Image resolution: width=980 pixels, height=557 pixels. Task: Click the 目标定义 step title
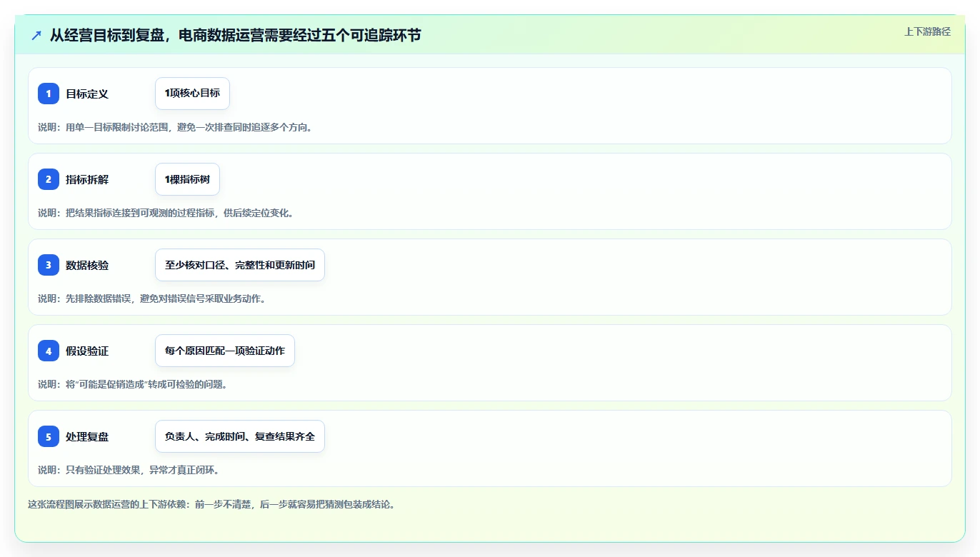(87, 94)
